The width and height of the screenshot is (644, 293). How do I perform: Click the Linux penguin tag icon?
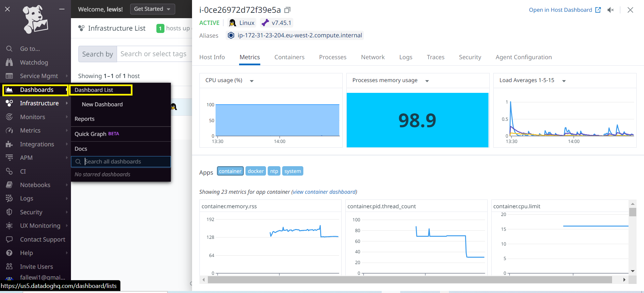tap(232, 23)
